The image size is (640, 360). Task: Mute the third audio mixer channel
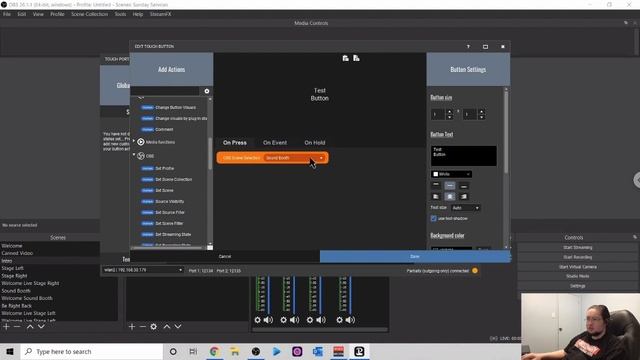(321, 320)
